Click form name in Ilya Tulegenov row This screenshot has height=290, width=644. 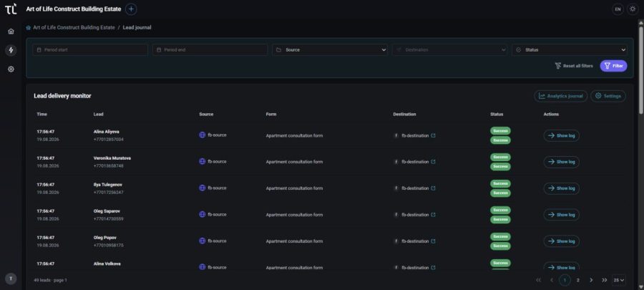(x=294, y=188)
